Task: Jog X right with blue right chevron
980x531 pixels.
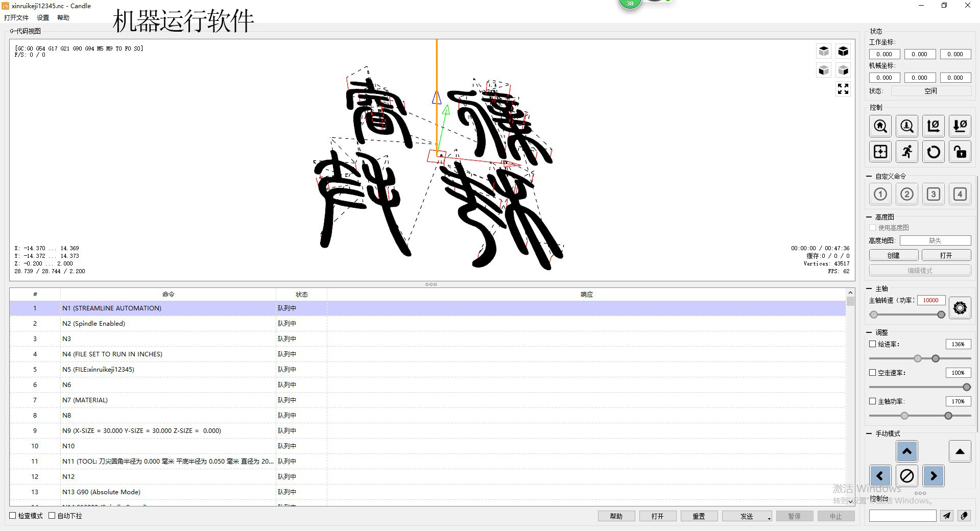Action: point(934,476)
